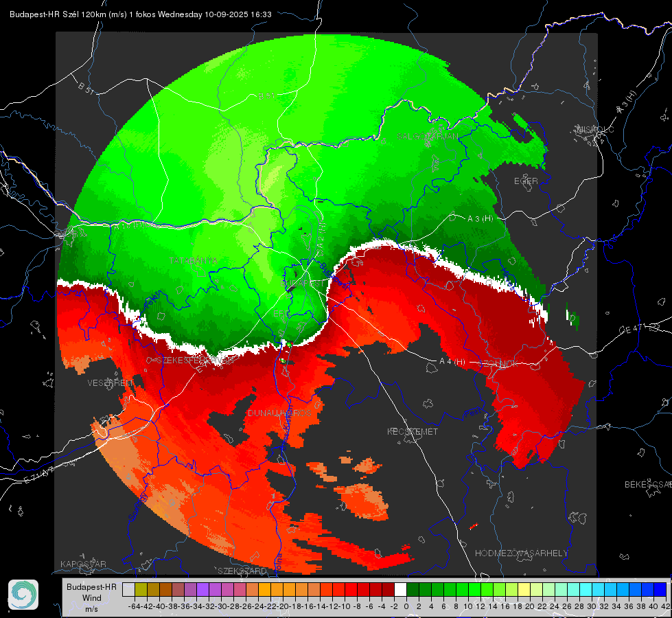This screenshot has width=672, height=618.
Task: Select the deep blue swatch at legend's right end
Action: (x=660, y=590)
